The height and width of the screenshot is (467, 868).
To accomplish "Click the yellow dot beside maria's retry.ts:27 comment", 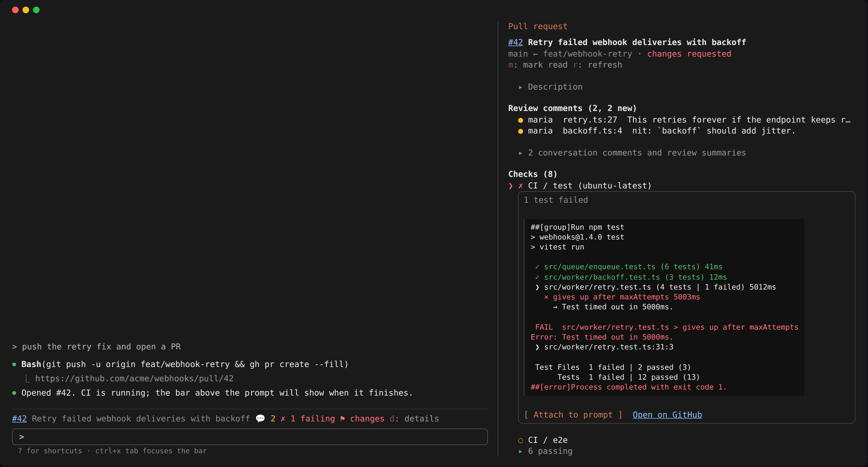I will [x=521, y=120].
